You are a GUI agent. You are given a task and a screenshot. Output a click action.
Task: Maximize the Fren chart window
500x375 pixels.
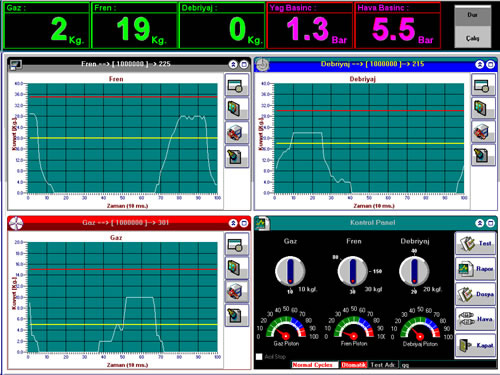pos(244,64)
